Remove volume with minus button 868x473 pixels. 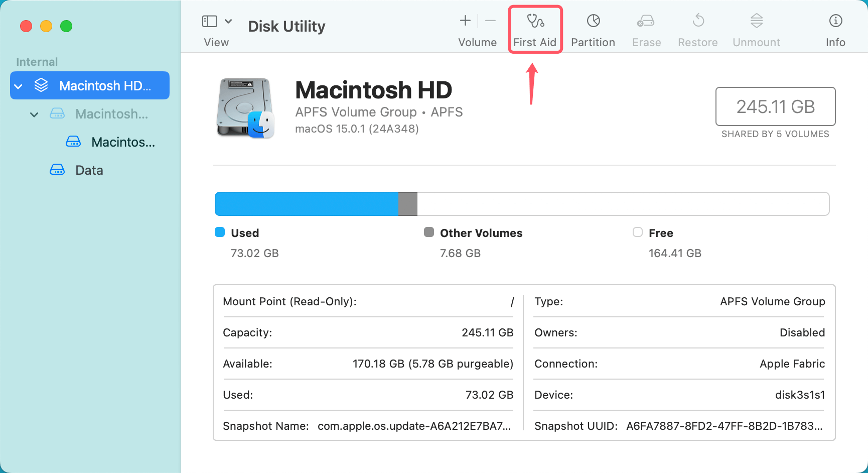point(490,21)
